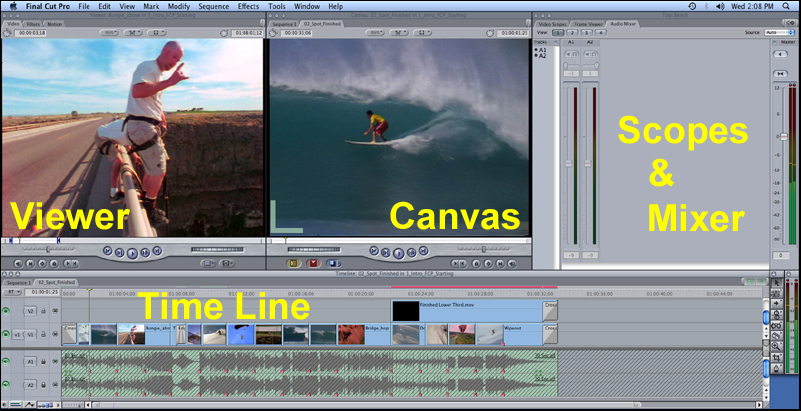Open the Apple menu
This screenshot has width=801, height=411.
pos(11,6)
